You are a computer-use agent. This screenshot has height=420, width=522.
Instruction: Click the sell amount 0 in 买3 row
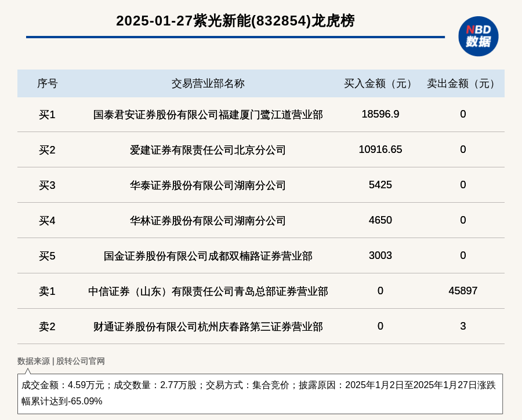463,185
